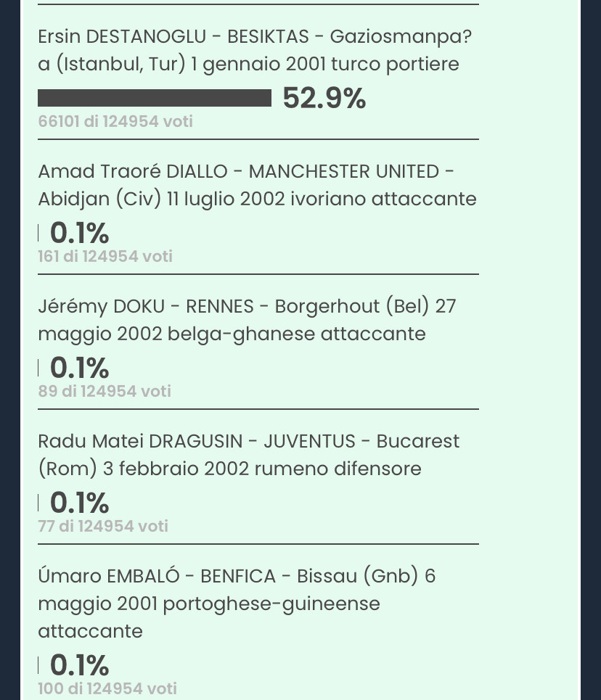
Task: Click the "100 di 124954 voti" count
Action: point(107,688)
